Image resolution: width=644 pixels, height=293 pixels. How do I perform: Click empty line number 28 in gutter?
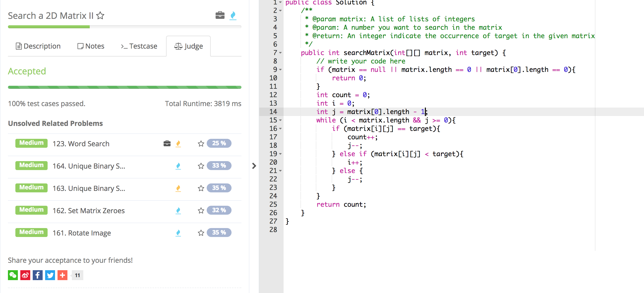[x=273, y=230]
